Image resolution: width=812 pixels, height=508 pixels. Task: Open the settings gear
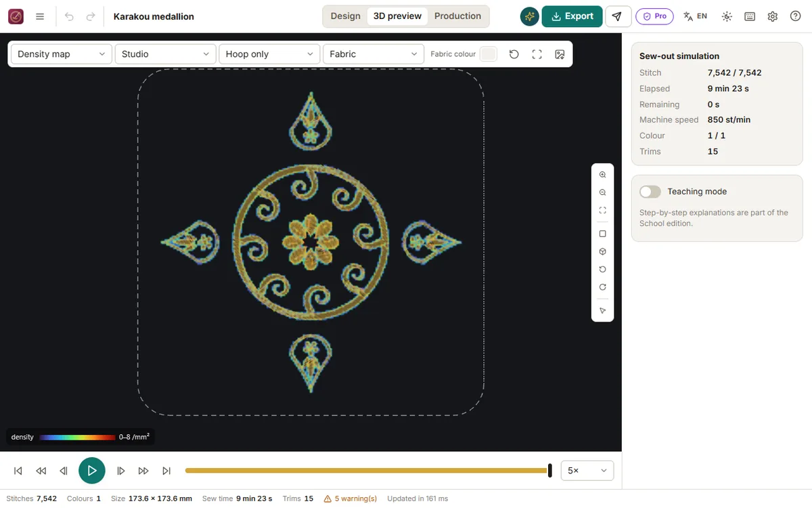click(773, 16)
